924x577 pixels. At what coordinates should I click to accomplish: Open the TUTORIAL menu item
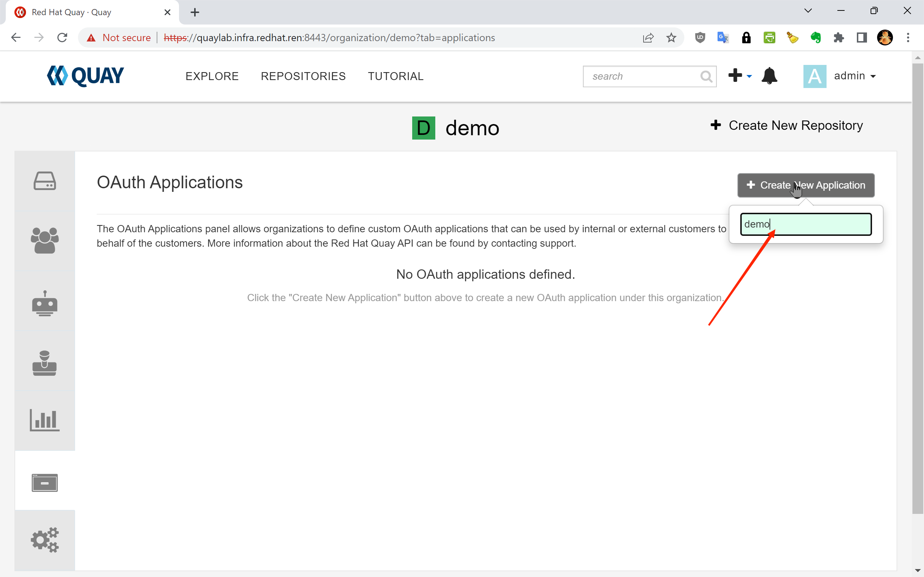pyautogui.click(x=396, y=76)
